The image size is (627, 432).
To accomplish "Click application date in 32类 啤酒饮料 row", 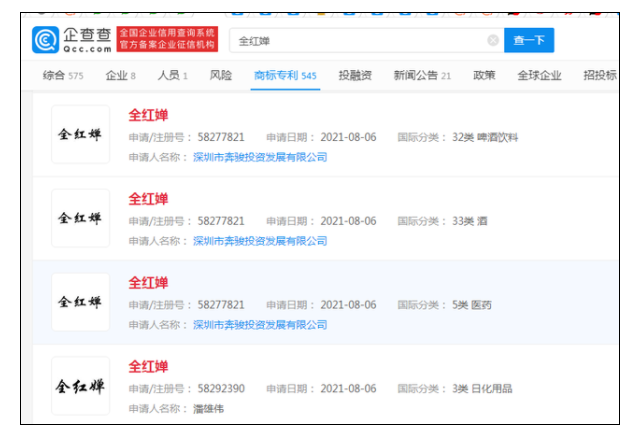I will pos(348,137).
